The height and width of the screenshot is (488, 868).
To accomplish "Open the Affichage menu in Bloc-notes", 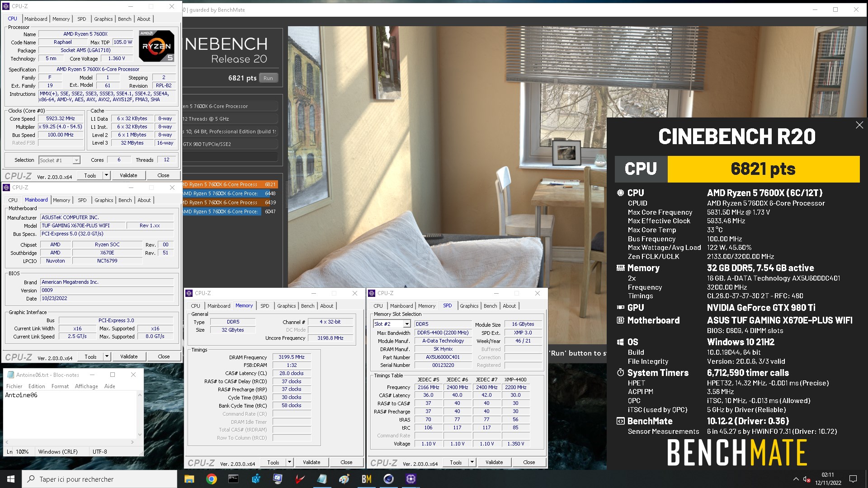I will (x=86, y=386).
